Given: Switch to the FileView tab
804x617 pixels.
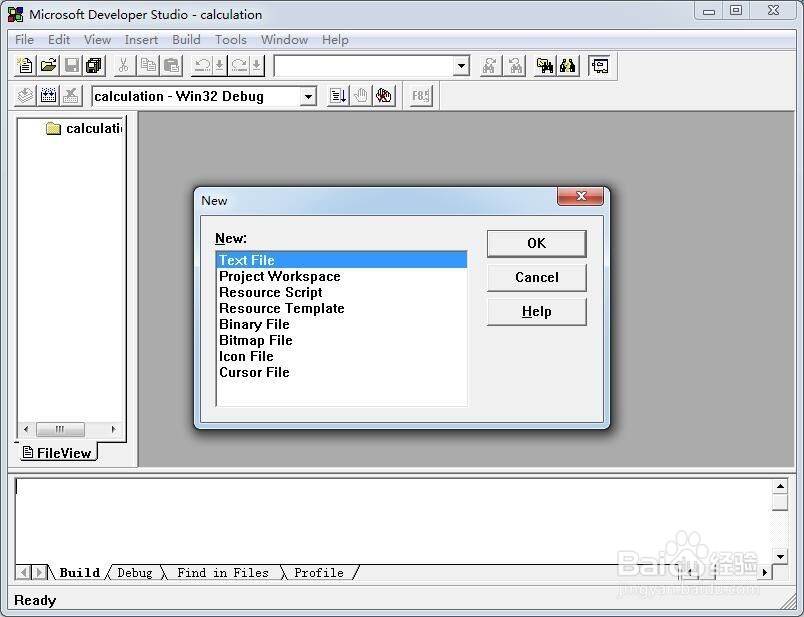Looking at the screenshot, I should [x=58, y=452].
